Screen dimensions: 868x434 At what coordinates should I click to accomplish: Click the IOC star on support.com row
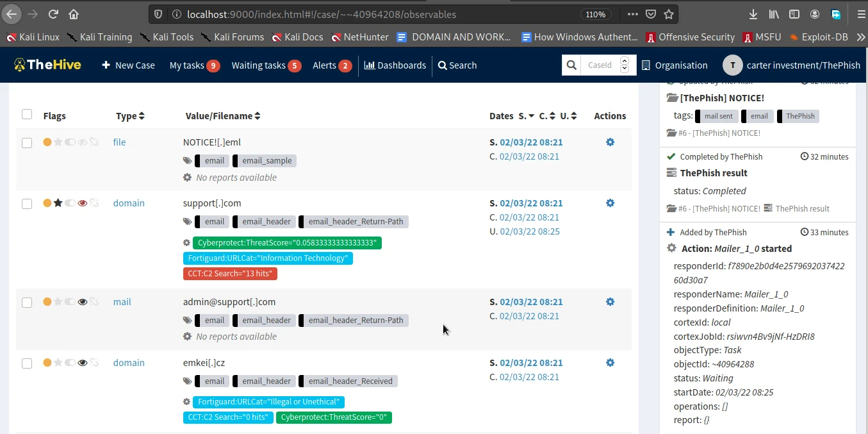click(x=58, y=203)
